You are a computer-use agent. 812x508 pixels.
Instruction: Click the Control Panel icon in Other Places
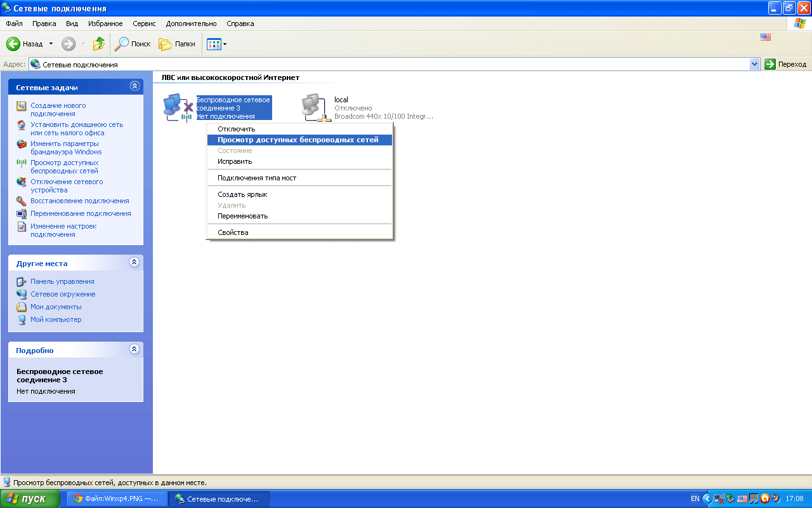(22, 281)
